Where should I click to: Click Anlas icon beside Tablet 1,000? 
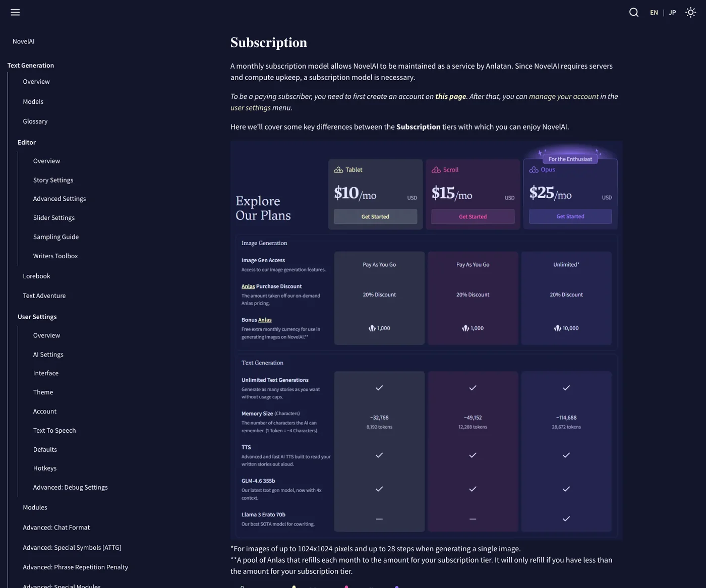pos(372,328)
